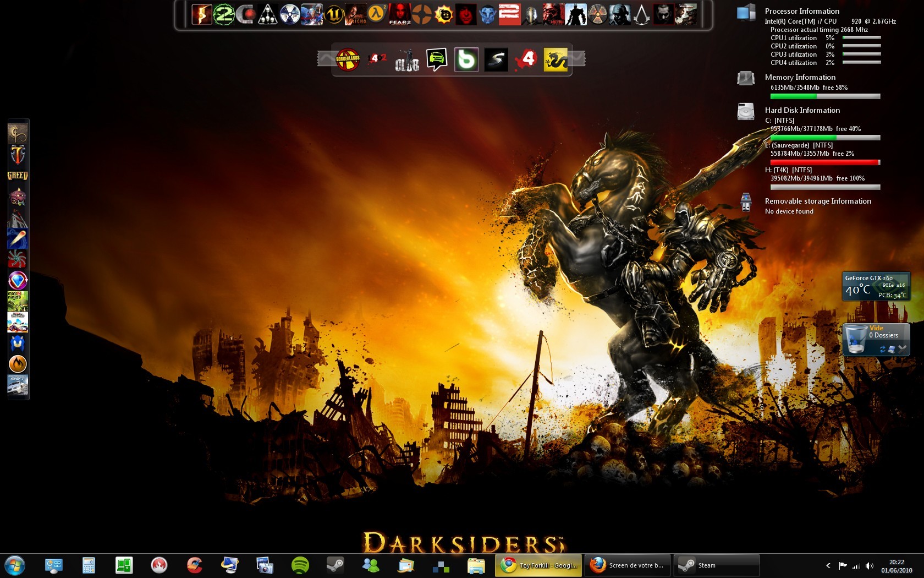This screenshot has width=924, height=578.
Task: Switch to Toy ForKill Google Chrome window
Action: [538, 565]
